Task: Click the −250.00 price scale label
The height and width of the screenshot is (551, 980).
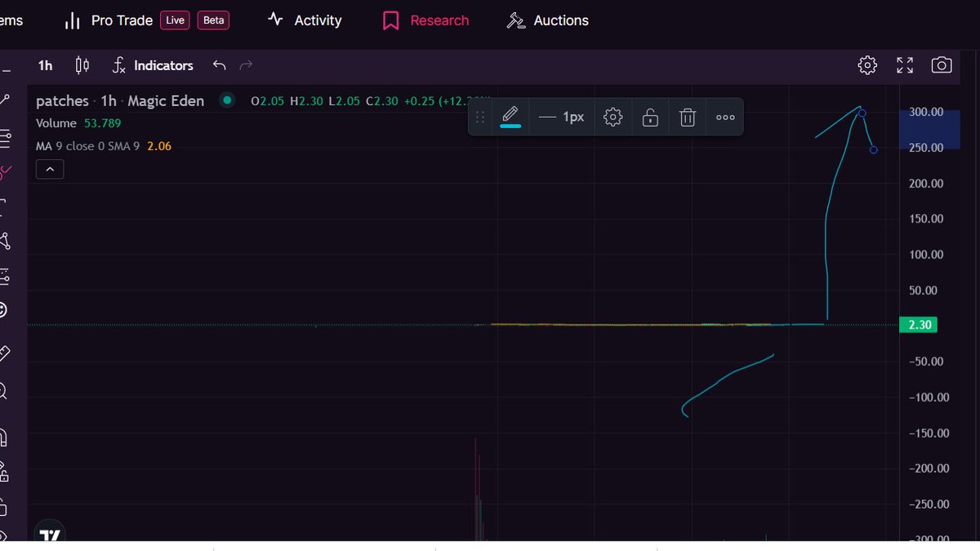Action: 929,504
